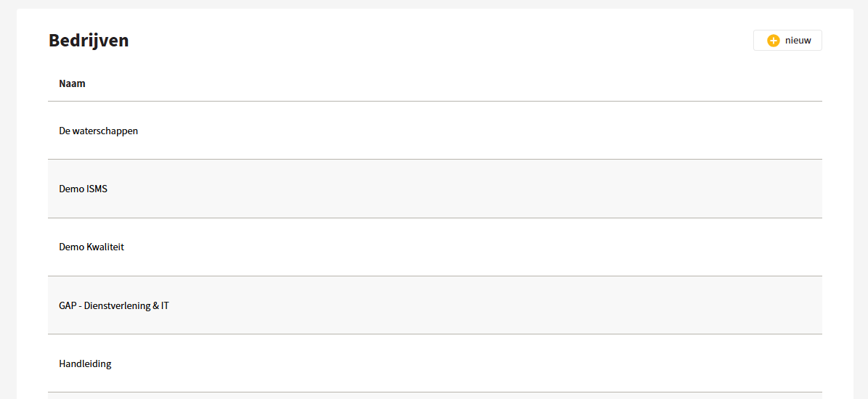Select the shaded GAP - Dienstverlening row
This screenshot has height=399, width=868.
coord(434,305)
